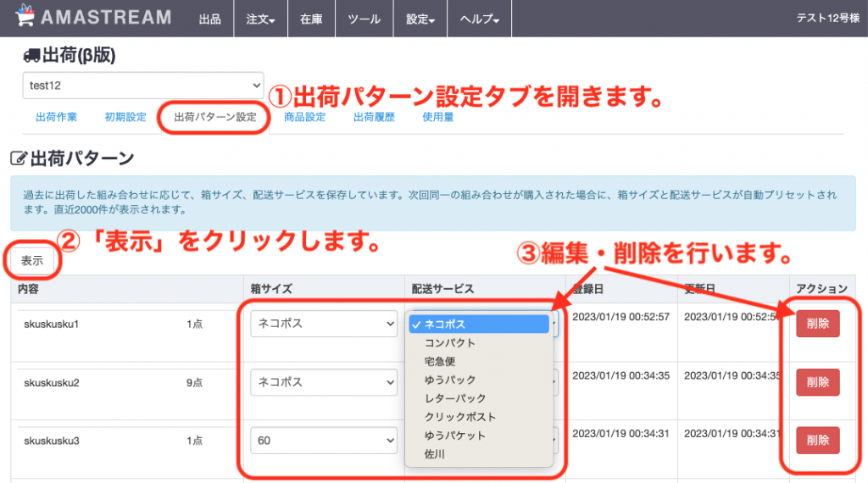
Task: Click the アクション column header
Action: (821, 289)
